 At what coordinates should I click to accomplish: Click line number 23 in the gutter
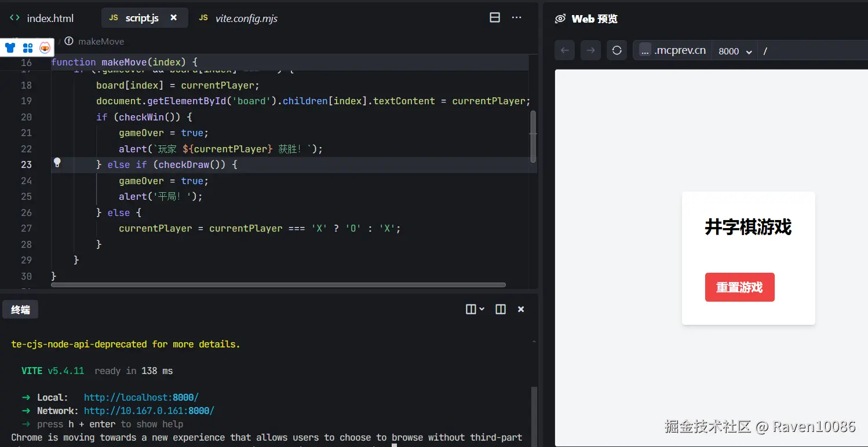coord(26,164)
